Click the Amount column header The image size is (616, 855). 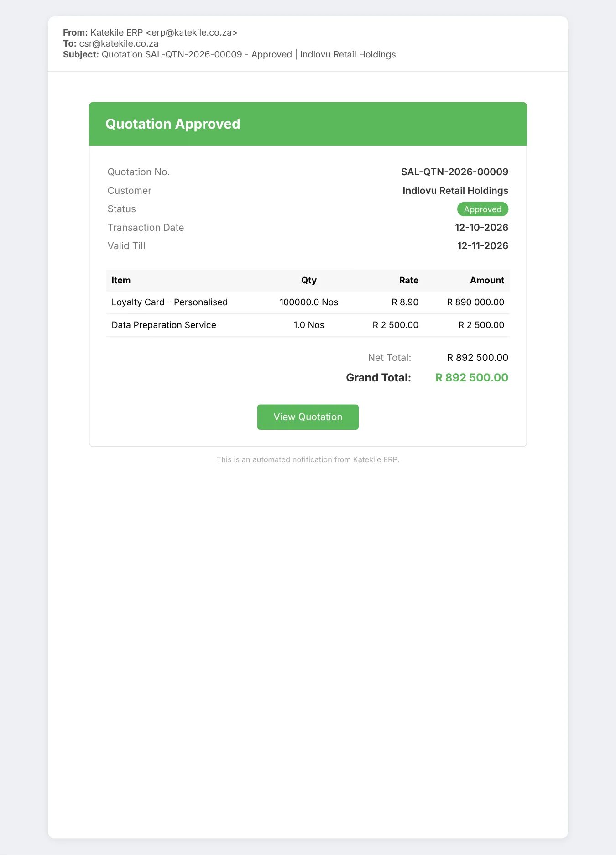tap(487, 280)
